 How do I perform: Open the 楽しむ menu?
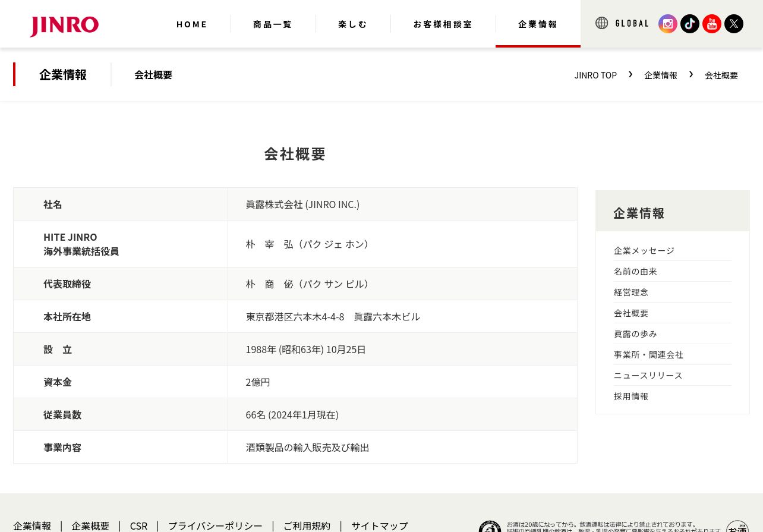[353, 24]
